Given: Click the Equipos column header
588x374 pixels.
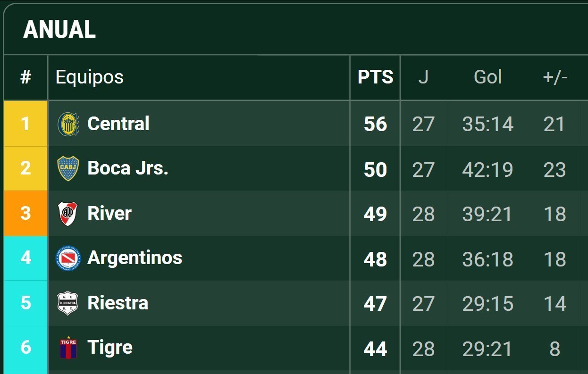Looking at the screenshot, I should 90,77.
